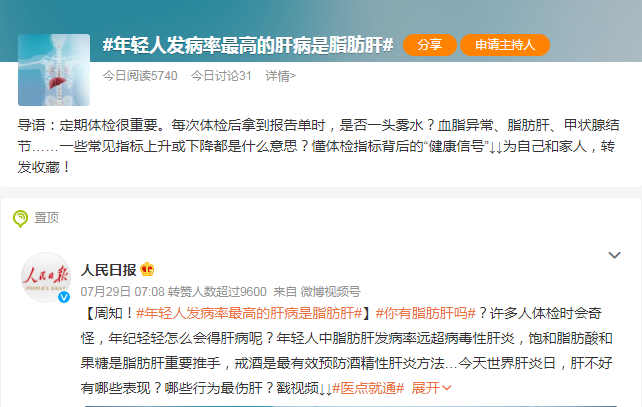
Task: Click the 置顶 pinned label
Action: pos(47,218)
